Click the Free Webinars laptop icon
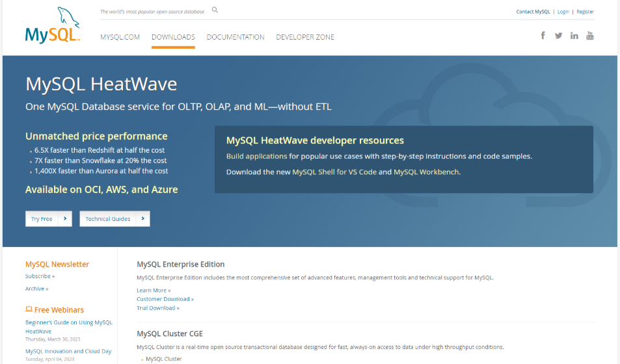 (29, 309)
